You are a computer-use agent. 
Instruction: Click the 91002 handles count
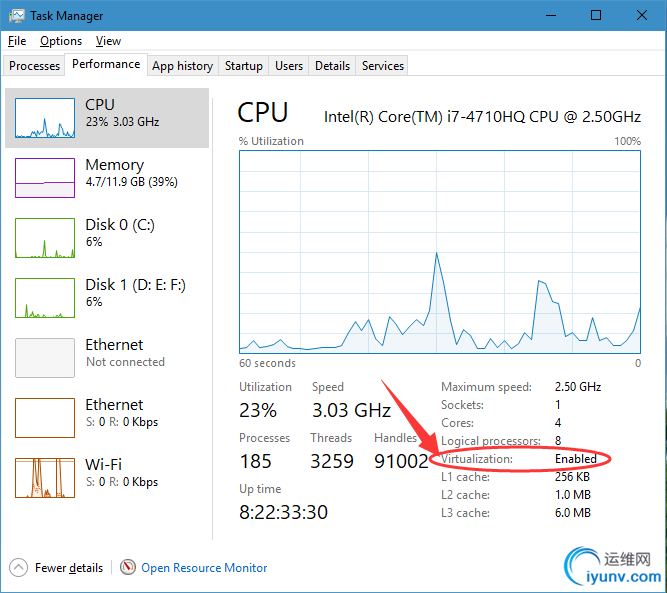401,462
